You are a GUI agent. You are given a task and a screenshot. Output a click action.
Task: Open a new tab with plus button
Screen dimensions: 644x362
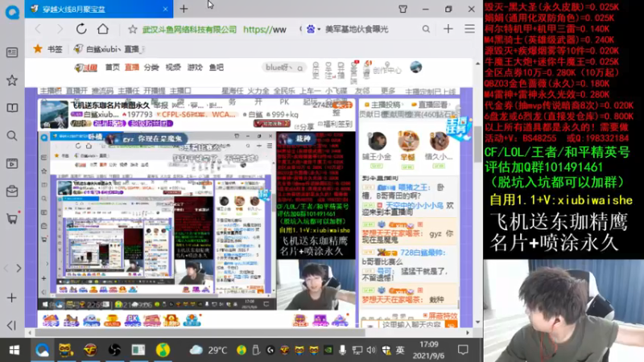184,9
